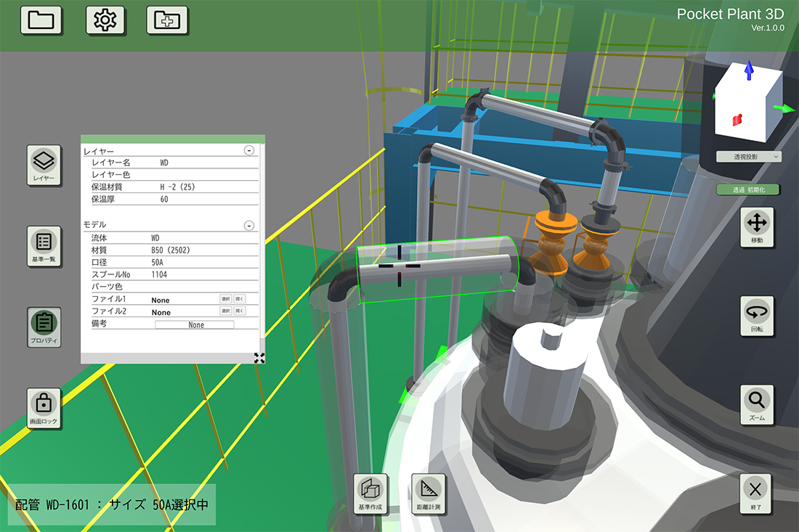Click 開く button for ファイル2
The width and height of the screenshot is (799, 532).
tap(240, 311)
